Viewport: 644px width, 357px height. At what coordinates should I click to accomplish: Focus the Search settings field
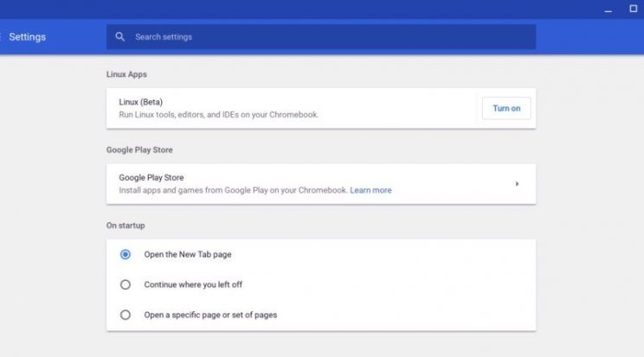tap(321, 37)
